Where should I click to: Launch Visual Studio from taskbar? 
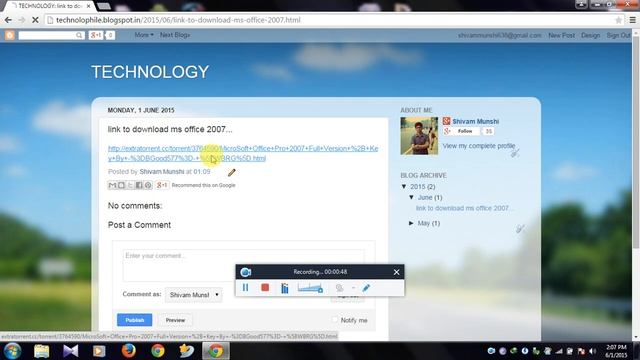pos(70,351)
